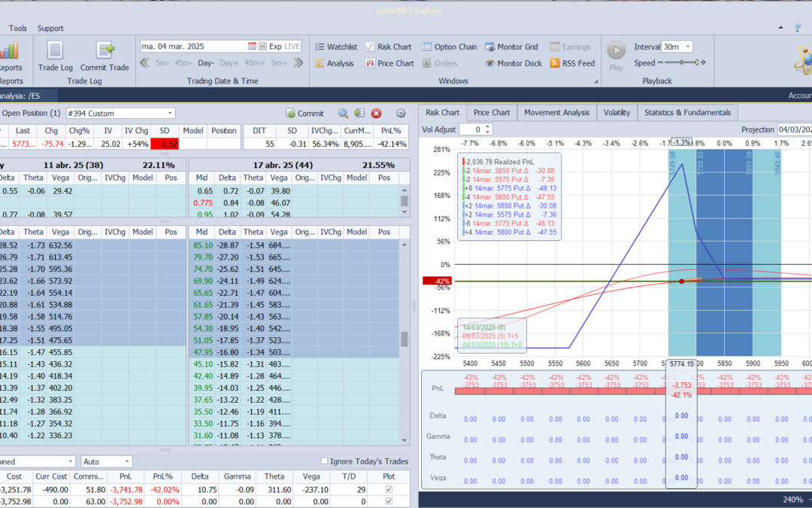Click the Commit position button
The height and width of the screenshot is (508, 812).
(x=305, y=114)
